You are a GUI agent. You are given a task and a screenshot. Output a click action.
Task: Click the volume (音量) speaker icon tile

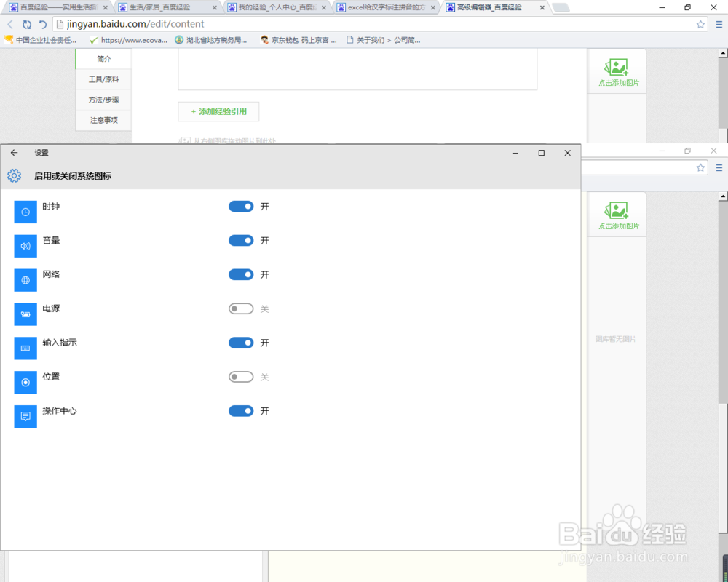25,246
